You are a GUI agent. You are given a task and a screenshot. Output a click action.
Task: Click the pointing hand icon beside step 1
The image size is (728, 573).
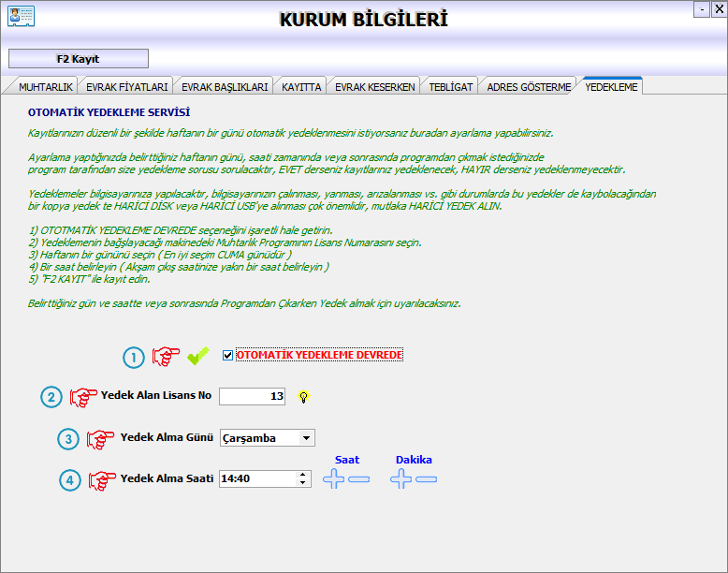point(166,356)
